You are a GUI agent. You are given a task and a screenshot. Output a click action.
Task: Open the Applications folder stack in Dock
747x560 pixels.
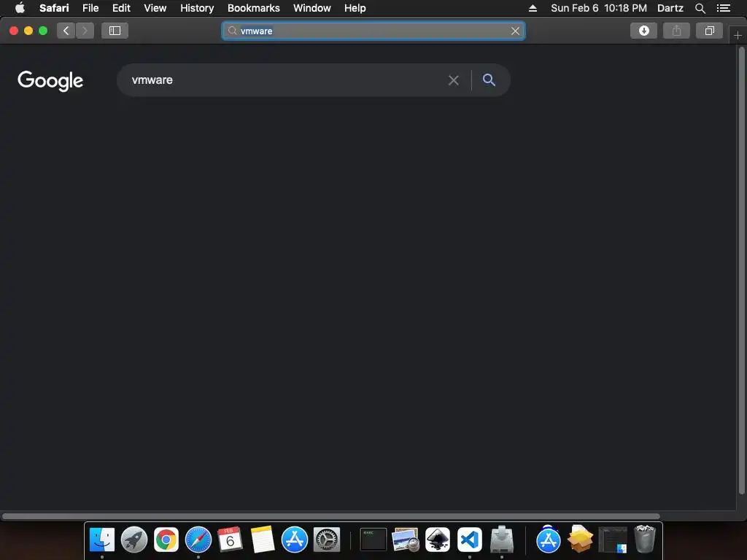pos(549,540)
